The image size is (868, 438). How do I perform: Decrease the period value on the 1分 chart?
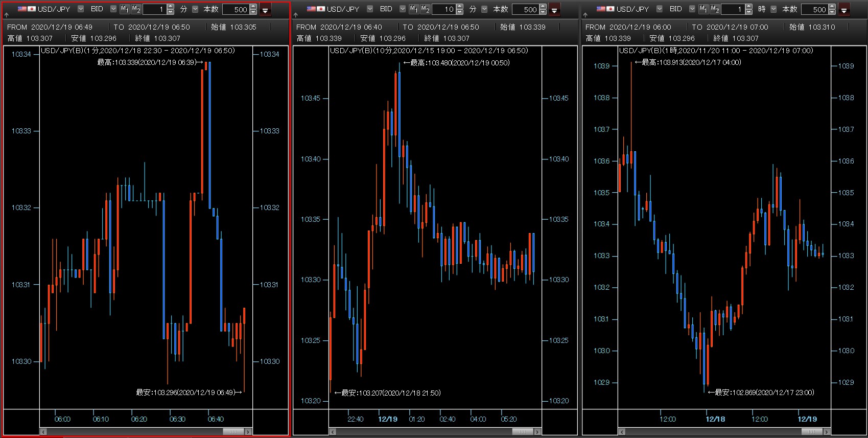coord(171,12)
